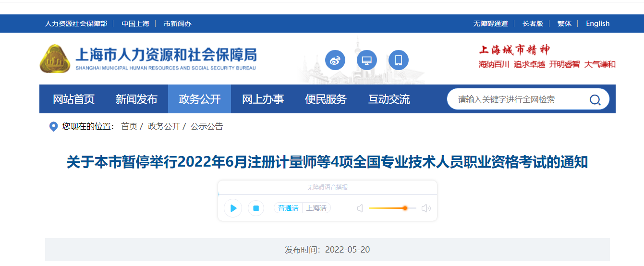
Task: Stop the audio broadcast
Action: pyautogui.click(x=256, y=208)
